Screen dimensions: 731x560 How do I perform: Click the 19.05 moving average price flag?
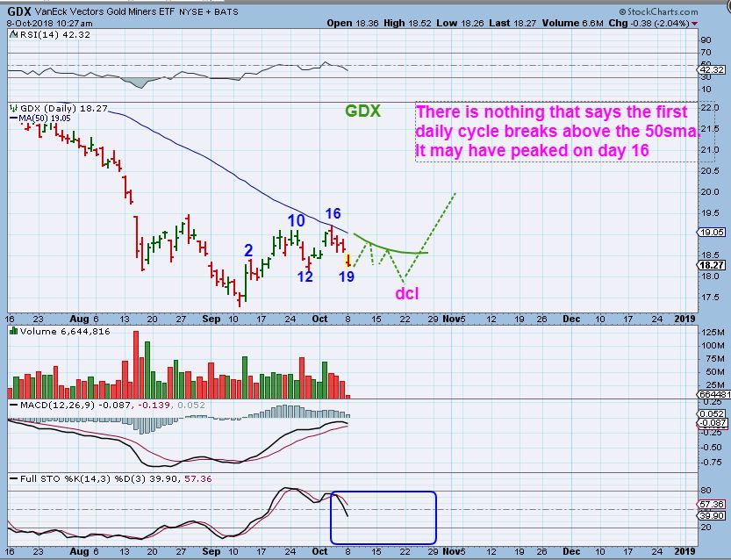click(711, 232)
